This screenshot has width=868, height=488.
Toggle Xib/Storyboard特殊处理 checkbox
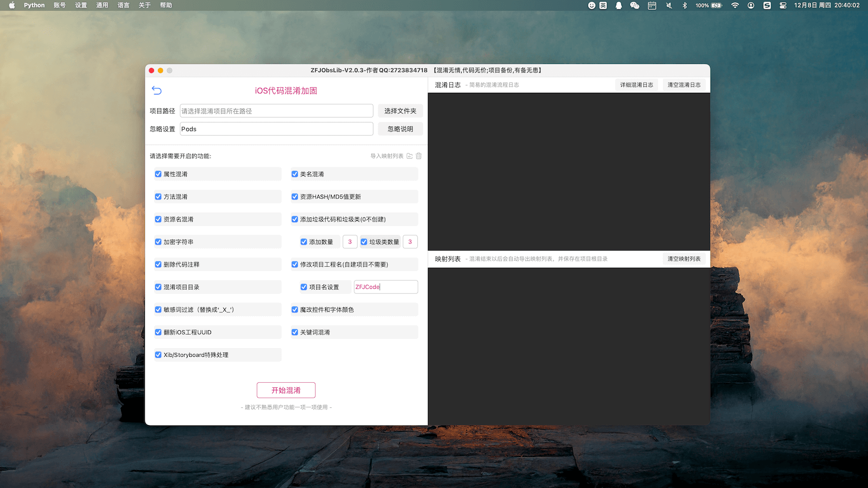[x=158, y=355]
